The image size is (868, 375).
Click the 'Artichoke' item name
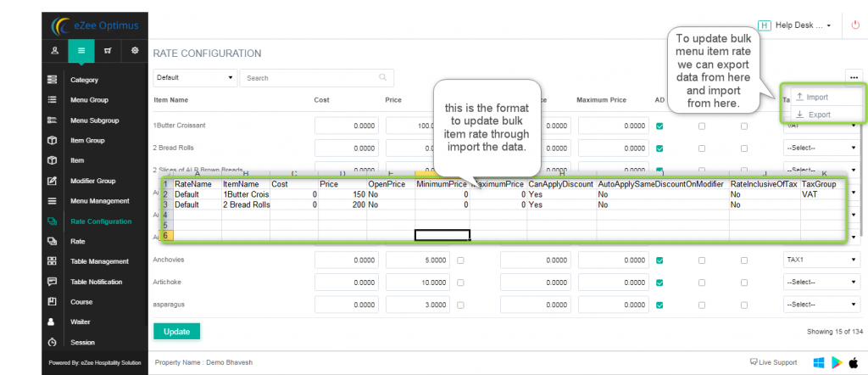point(167,282)
